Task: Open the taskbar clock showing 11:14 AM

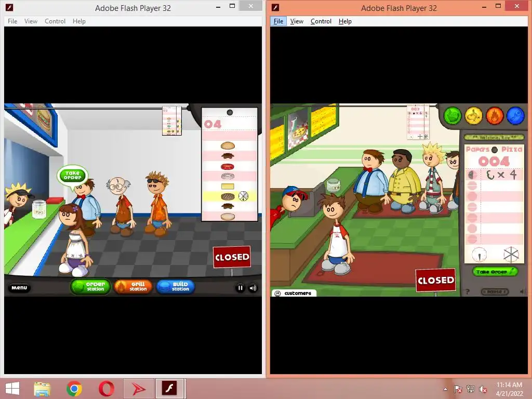Action: [x=509, y=389]
